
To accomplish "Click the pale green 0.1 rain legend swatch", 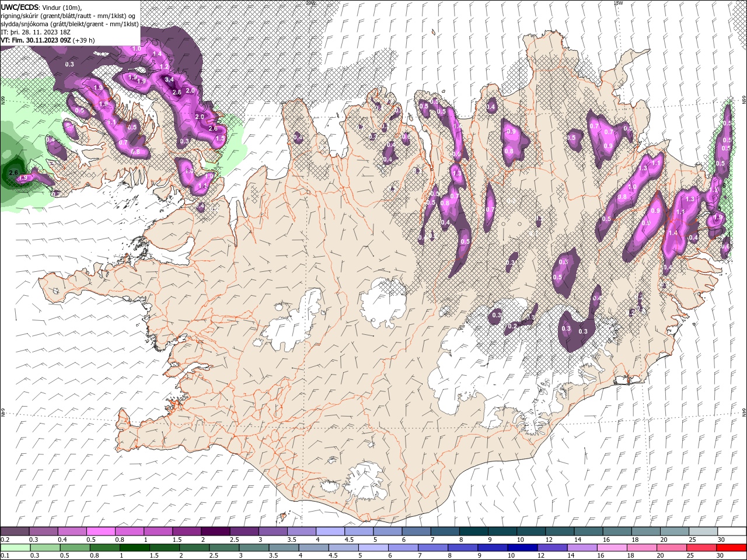I will pyautogui.click(x=15, y=548).
